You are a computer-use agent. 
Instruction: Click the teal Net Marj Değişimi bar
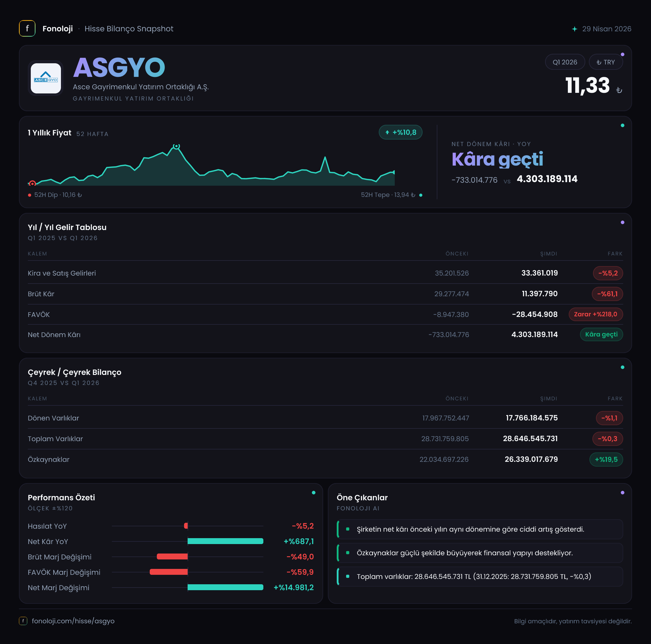click(x=225, y=588)
